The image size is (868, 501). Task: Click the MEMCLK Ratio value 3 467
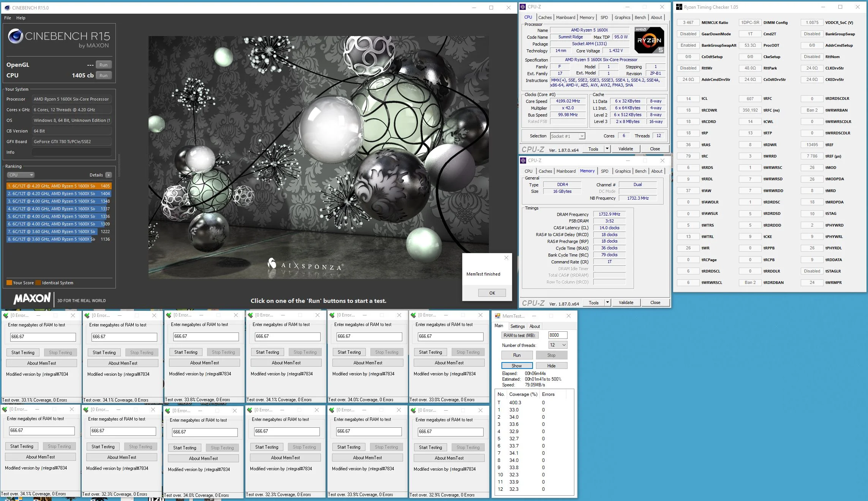pos(688,22)
